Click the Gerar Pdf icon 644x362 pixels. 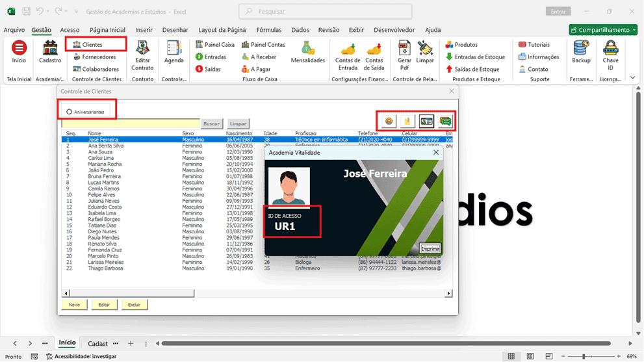pos(404,49)
